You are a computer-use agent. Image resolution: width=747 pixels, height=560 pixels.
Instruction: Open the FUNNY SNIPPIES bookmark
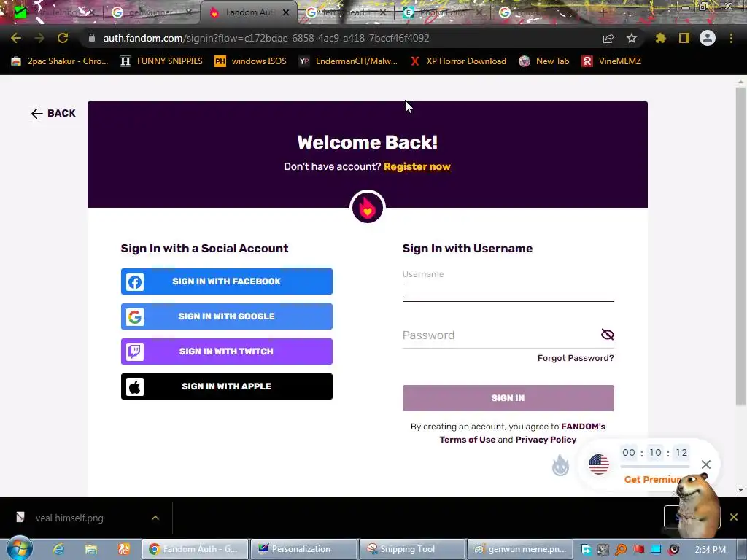click(161, 61)
